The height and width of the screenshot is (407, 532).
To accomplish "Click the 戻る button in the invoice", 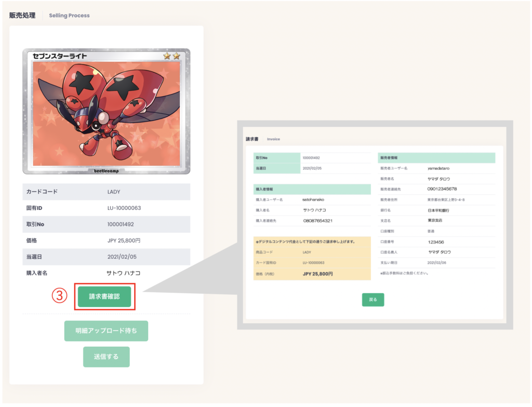I will (373, 300).
